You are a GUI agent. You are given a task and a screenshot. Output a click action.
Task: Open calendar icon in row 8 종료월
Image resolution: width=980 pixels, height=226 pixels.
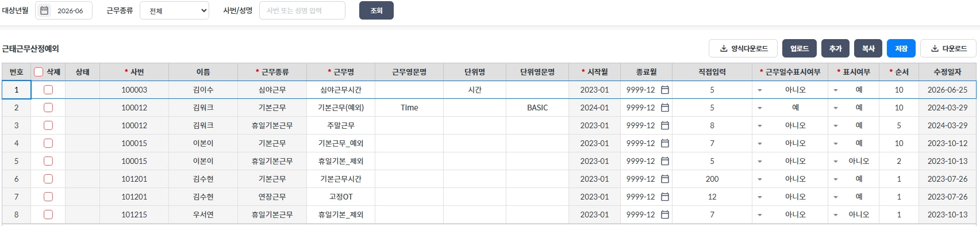coord(665,214)
